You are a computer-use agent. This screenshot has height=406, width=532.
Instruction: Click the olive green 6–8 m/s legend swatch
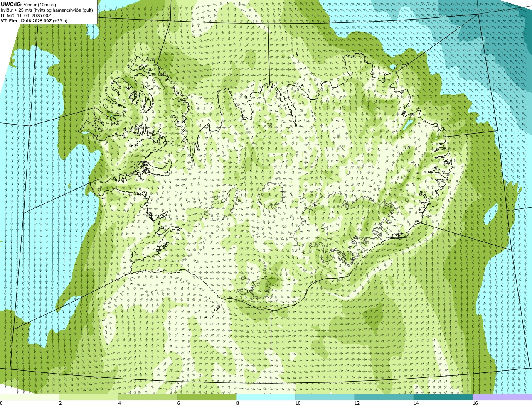pos(207,397)
